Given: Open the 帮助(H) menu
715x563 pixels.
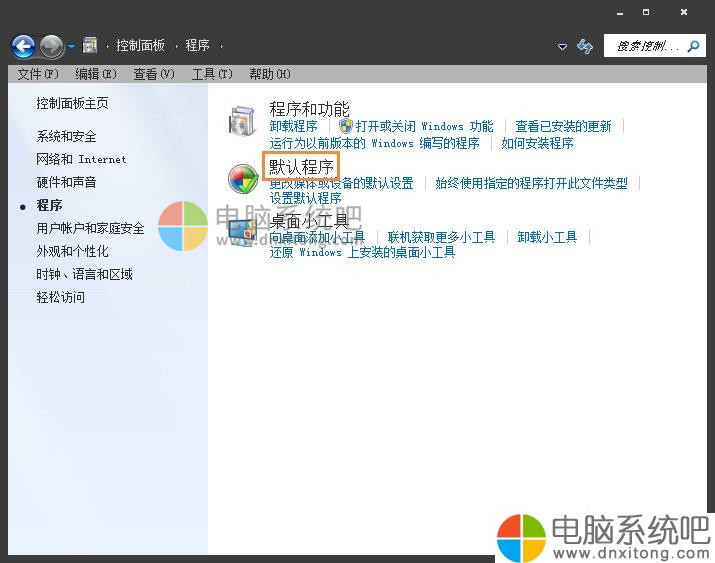Looking at the screenshot, I should pos(270,74).
